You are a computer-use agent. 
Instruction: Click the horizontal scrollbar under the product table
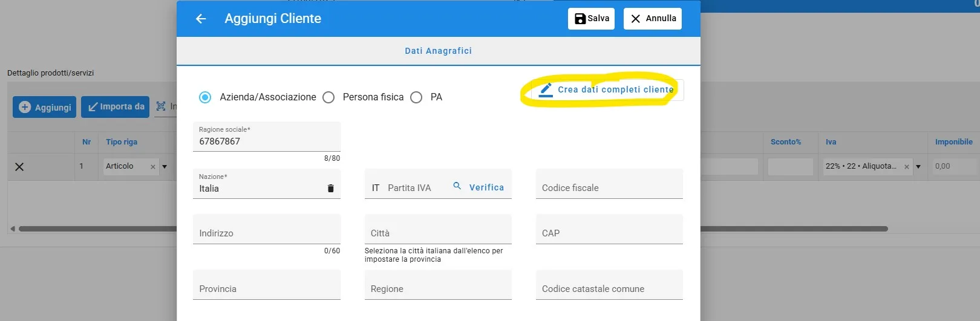97,229
